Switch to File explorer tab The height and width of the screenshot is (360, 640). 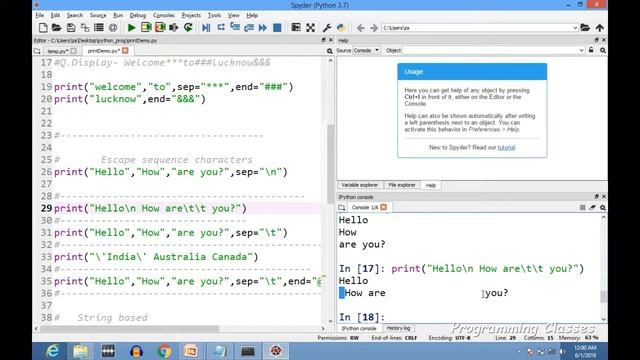pyautogui.click(x=402, y=185)
